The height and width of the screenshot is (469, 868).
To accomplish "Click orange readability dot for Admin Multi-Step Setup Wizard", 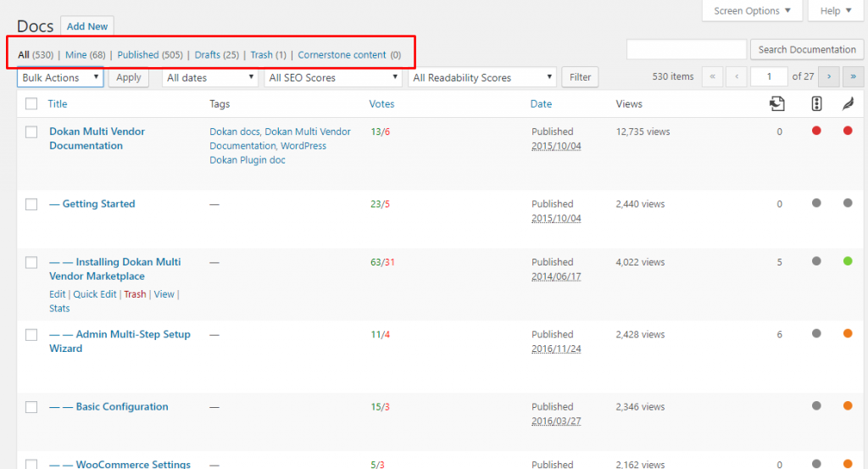I will pos(848,333).
